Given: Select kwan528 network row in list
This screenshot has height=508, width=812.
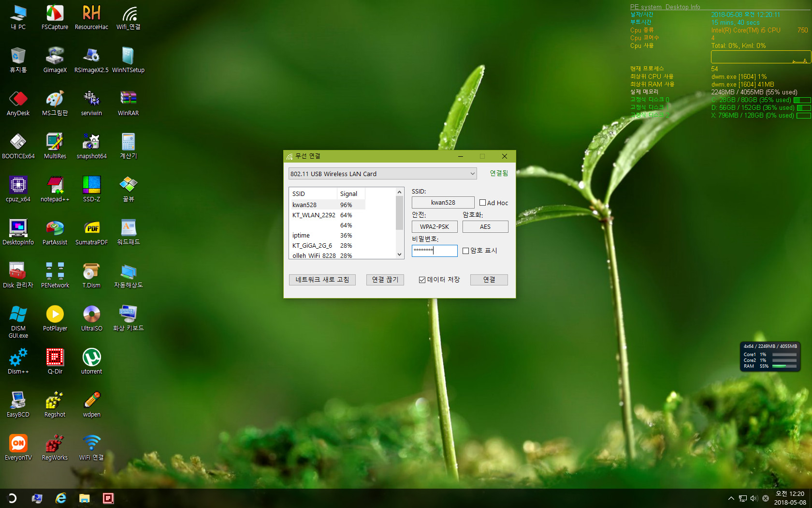Looking at the screenshot, I should pos(327,205).
